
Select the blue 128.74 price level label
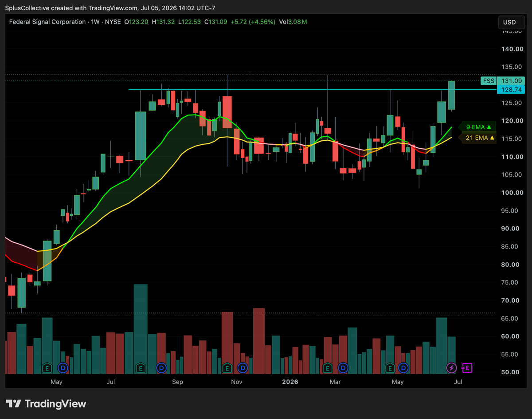point(511,90)
